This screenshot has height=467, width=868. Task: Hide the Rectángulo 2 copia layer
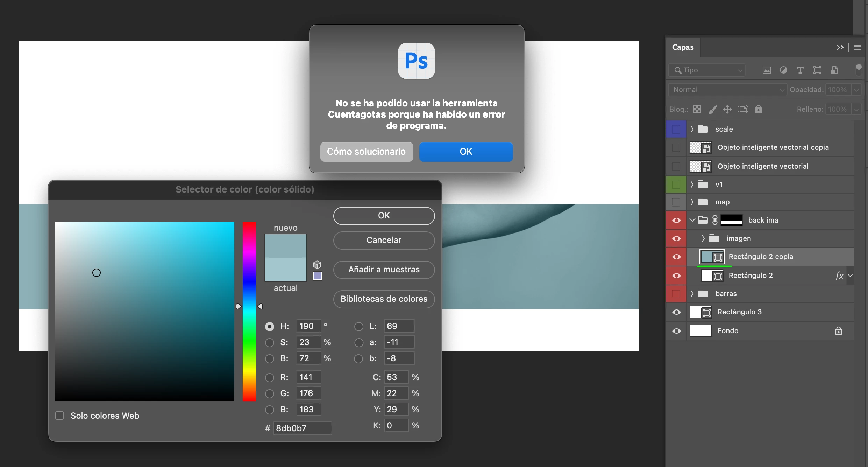click(676, 257)
